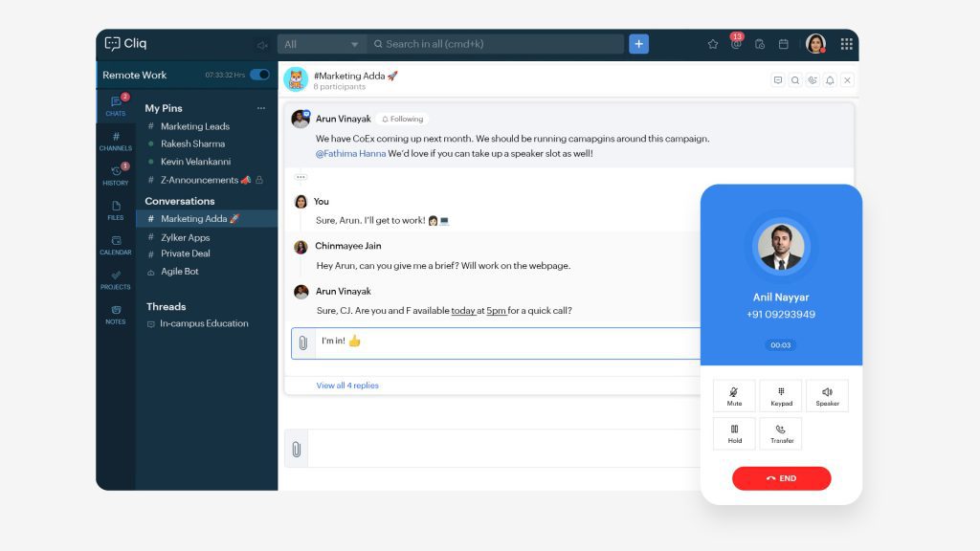The width and height of the screenshot is (980, 551).
Task: Toggle the Remote Work status switch
Action: [x=257, y=74]
